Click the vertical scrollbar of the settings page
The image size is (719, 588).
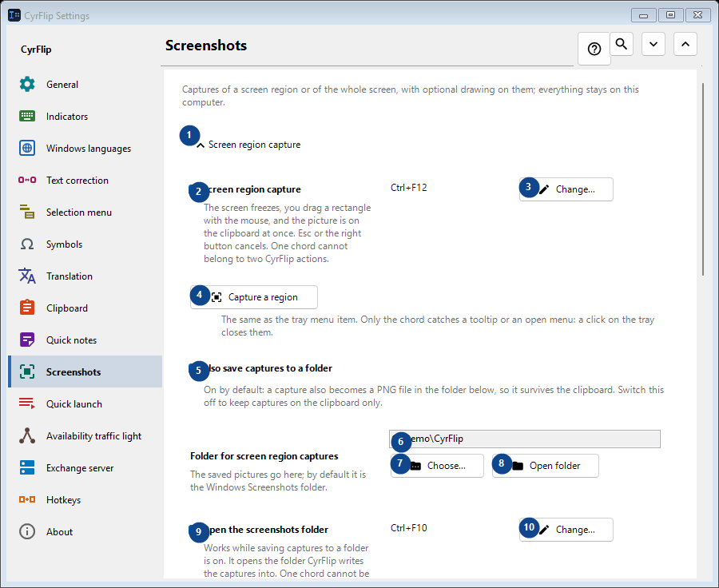pyautogui.click(x=702, y=179)
